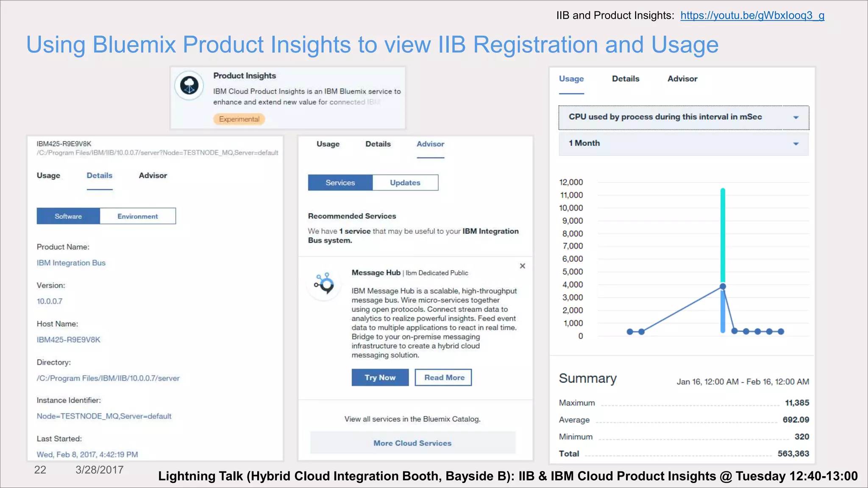The height and width of the screenshot is (488, 868).
Task: Click the Experimental badge
Action: 239,119
